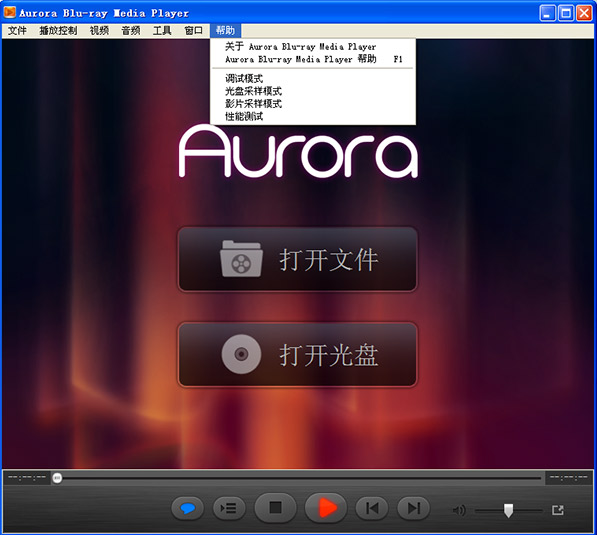This screenshot has width=597, height=535.
Task: Choose 调试模式 from the help menu
Action: [x=313, y=78]
